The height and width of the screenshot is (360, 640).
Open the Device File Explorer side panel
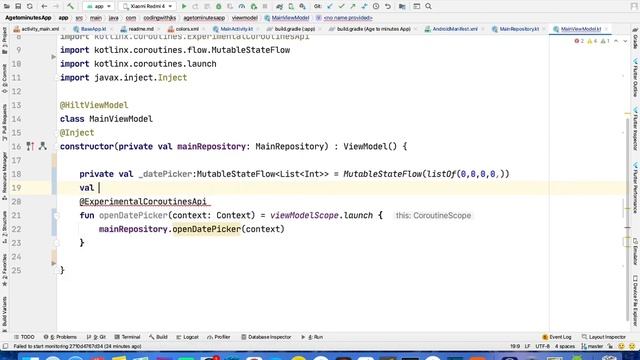[635, 300]
